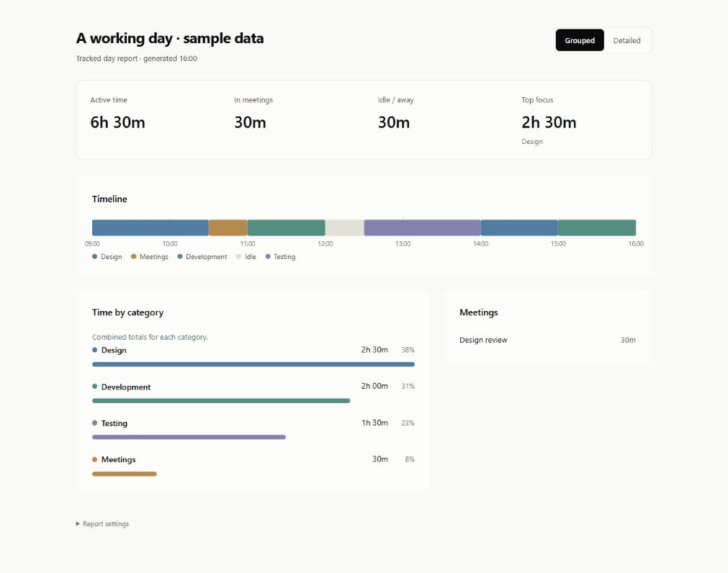Switch to the Grouped view
Screen dimensions: 728x573
point(580,40)
